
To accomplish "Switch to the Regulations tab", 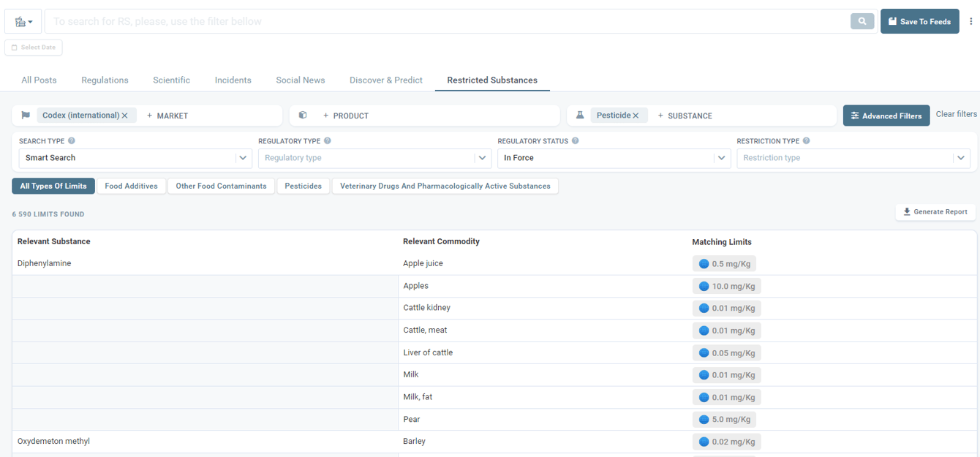I will point(105,80).
